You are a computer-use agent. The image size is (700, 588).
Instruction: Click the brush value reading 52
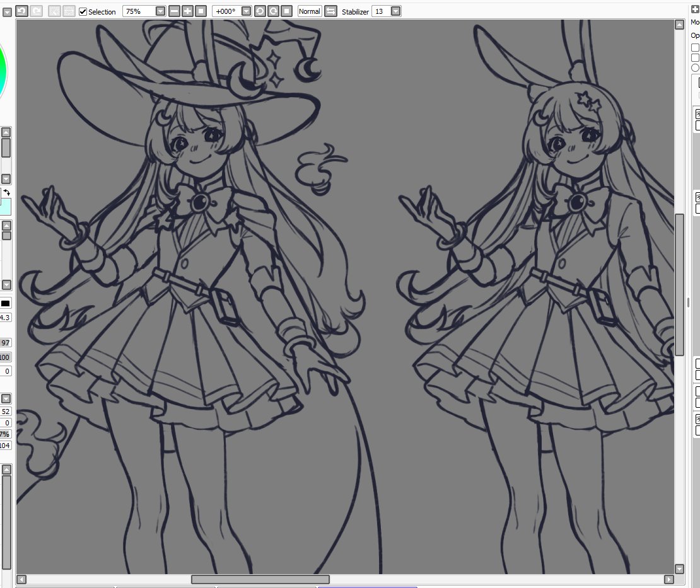click(x=5, y=412)
